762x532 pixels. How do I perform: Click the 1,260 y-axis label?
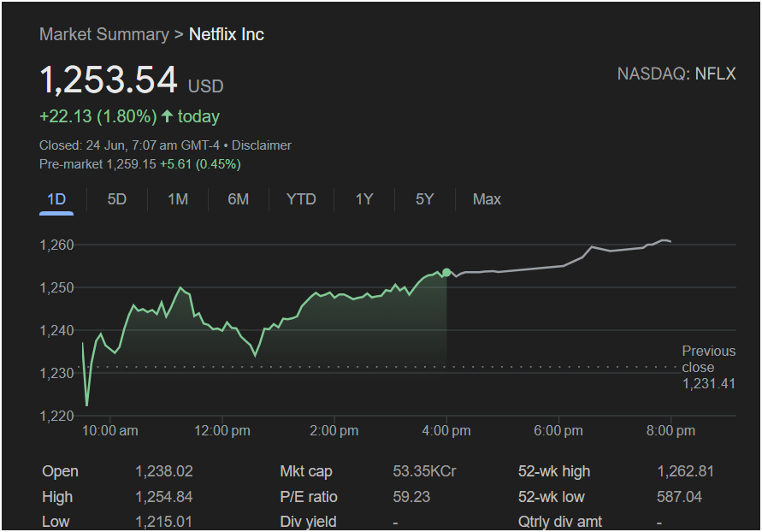pyautogui.click(x=56, y=245)
